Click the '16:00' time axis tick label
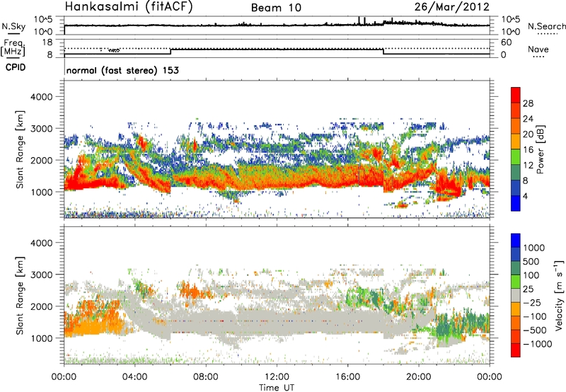Image resolution: width=566 pixels, height=392 pixels. 348,377
